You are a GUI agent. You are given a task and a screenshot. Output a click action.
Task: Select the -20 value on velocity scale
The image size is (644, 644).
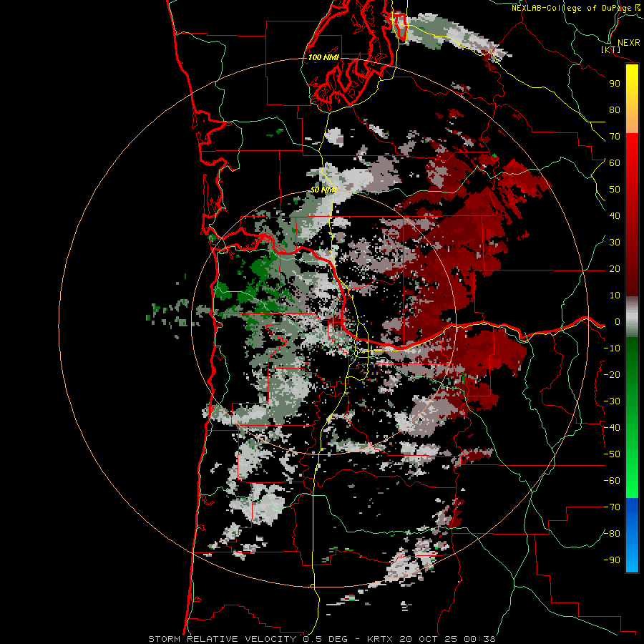[612, 375]
